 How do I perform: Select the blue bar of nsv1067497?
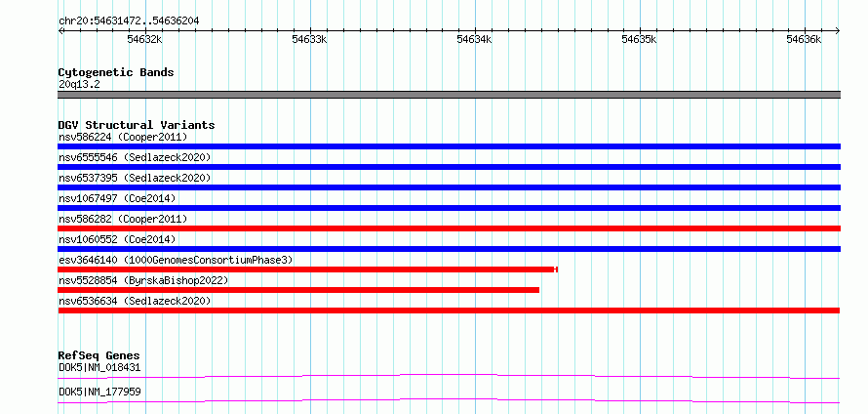pos(449,208)
